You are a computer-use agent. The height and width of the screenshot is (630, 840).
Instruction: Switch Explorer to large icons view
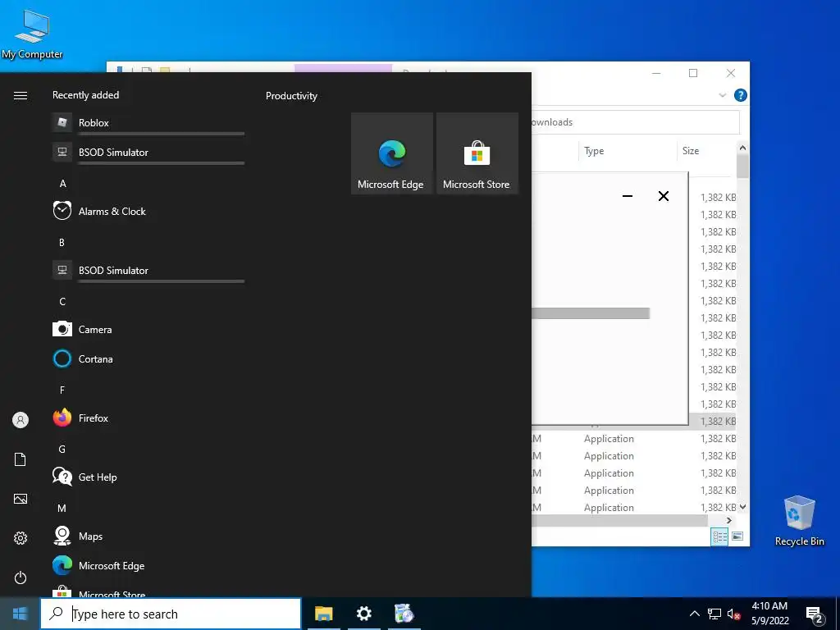click(737, 536)
